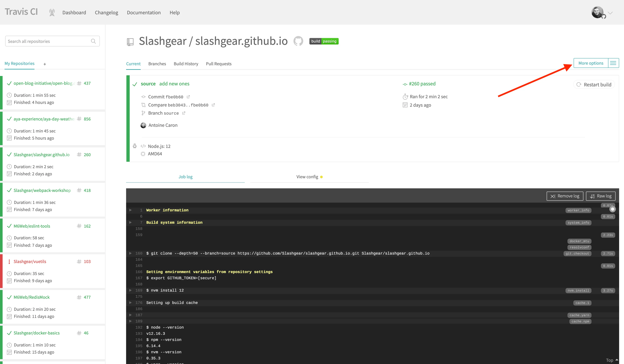Viewport: 624px width, 364px height.
Task: Open Documentation in the top menu
Action: (144, 12)
